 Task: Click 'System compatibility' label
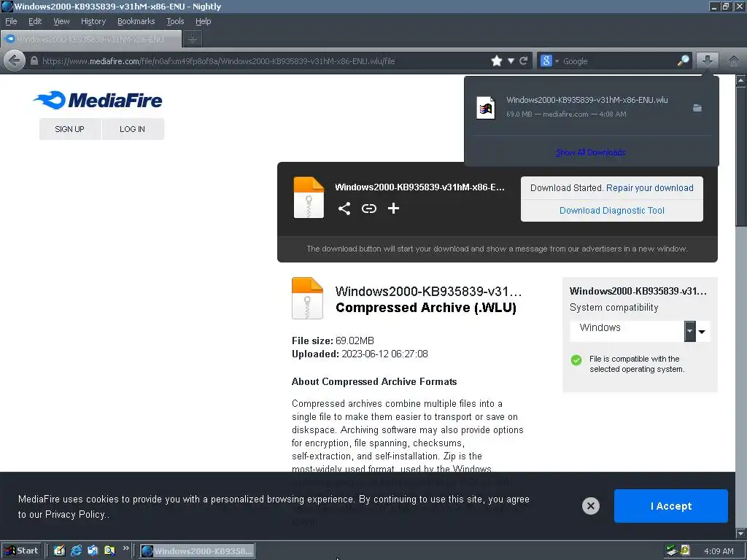614,308
